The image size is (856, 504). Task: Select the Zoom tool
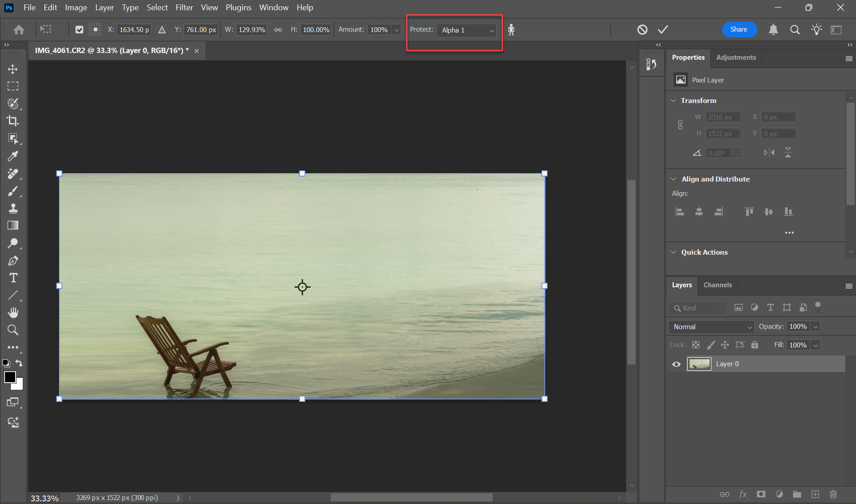pos(13,330)
